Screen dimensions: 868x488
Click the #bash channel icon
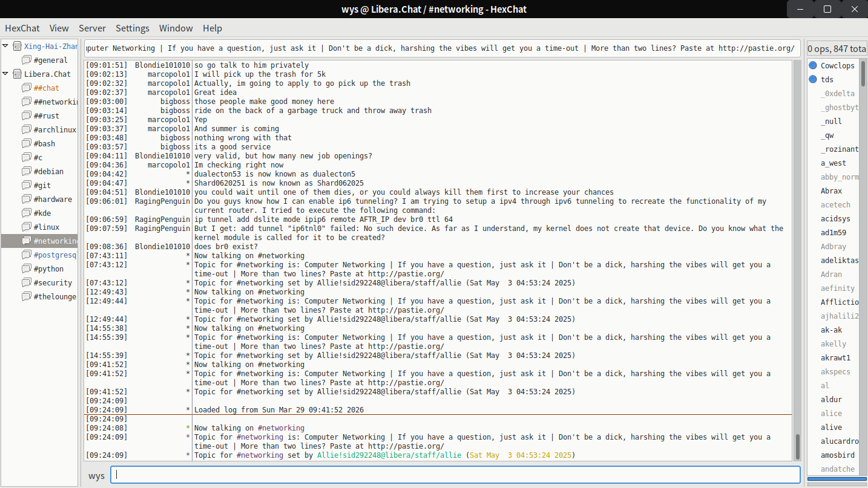coord(27,143)
